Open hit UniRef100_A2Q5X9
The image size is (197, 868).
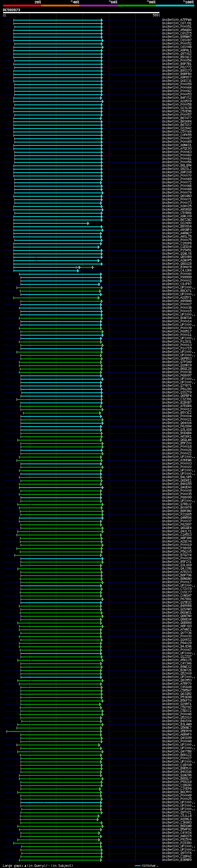[177, 101]
